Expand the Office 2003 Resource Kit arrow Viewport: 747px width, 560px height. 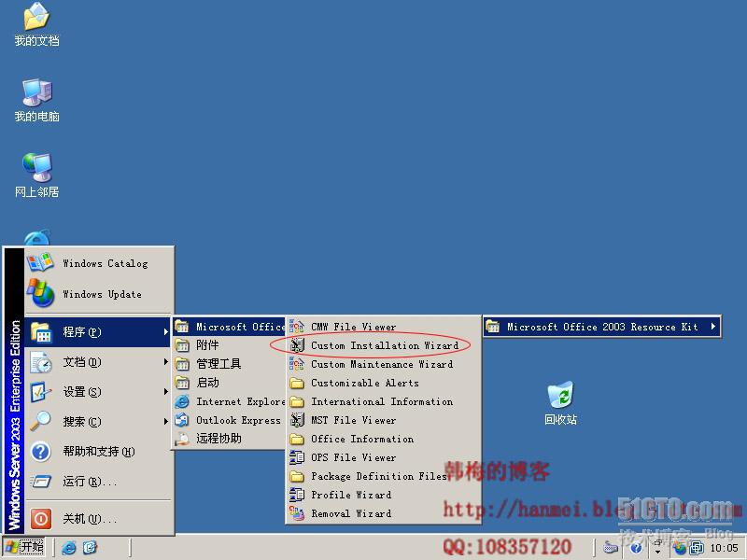(x=712, y=327)
